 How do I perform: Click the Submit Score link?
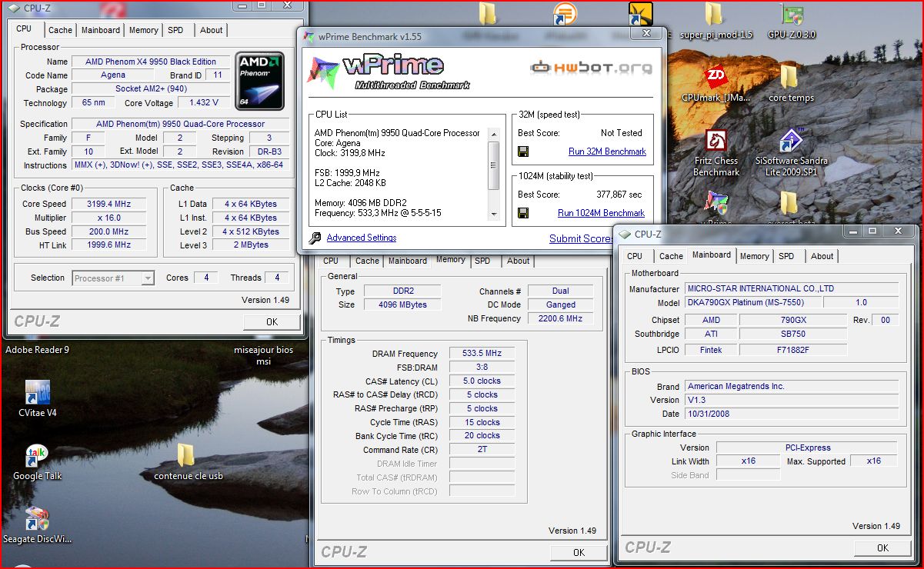[x=582, y=238]
